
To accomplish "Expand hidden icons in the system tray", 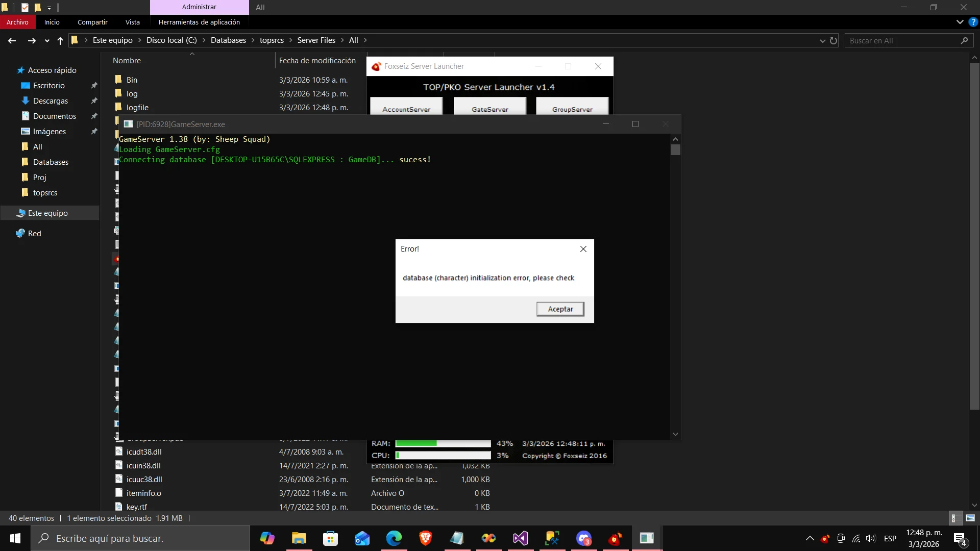I will point(811,538).
